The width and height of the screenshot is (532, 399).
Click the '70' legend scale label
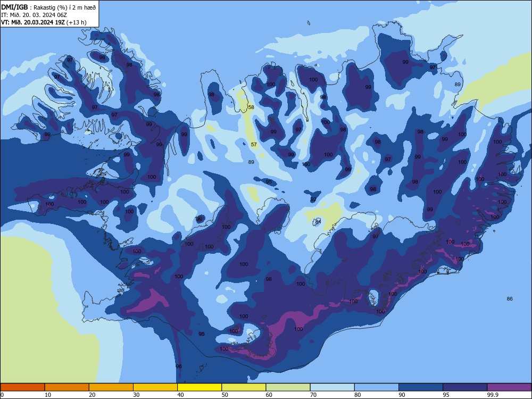tap(313, 395)
